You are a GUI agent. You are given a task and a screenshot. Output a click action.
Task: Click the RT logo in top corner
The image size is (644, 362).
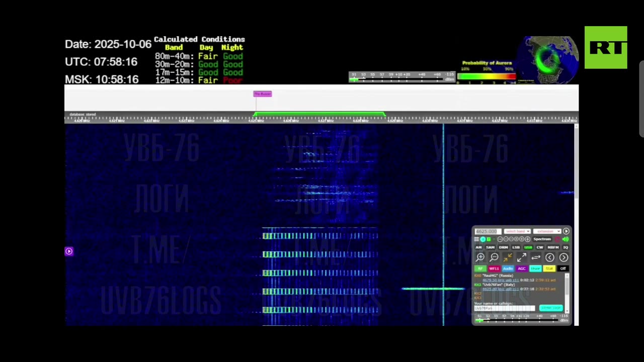[606, 47]
